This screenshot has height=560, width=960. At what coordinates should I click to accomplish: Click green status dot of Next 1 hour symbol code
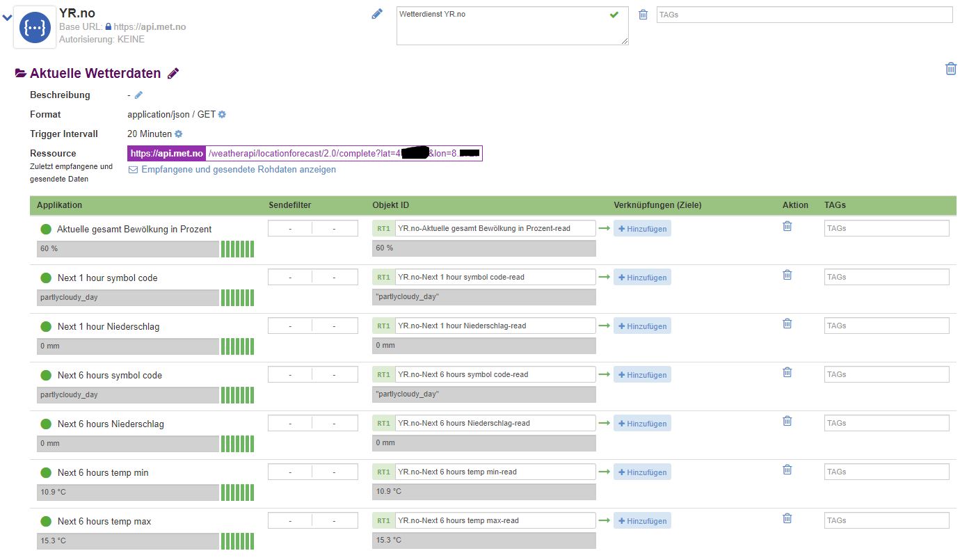[x=46, y=278]
